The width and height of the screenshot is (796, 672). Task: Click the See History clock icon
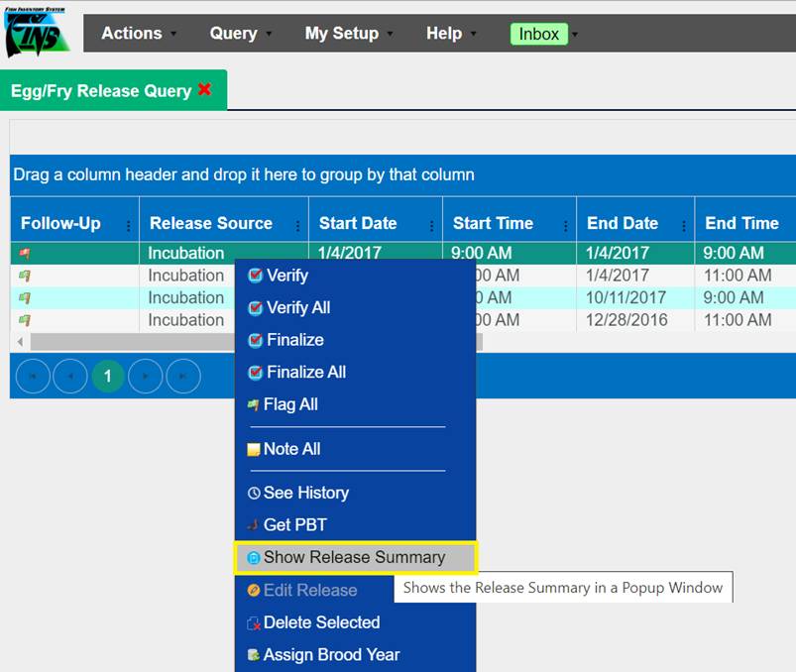tap(255, 493)
